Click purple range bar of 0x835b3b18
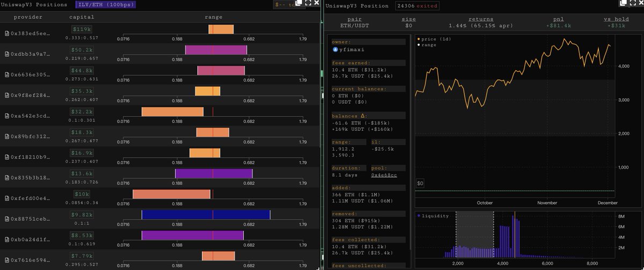 (214, 174)
